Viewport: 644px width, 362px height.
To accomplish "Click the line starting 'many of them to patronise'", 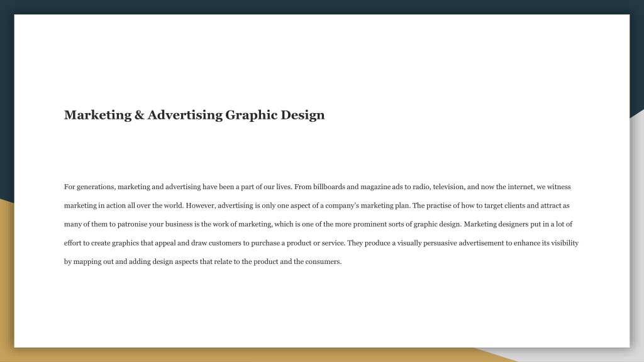I will pos(318,224).
